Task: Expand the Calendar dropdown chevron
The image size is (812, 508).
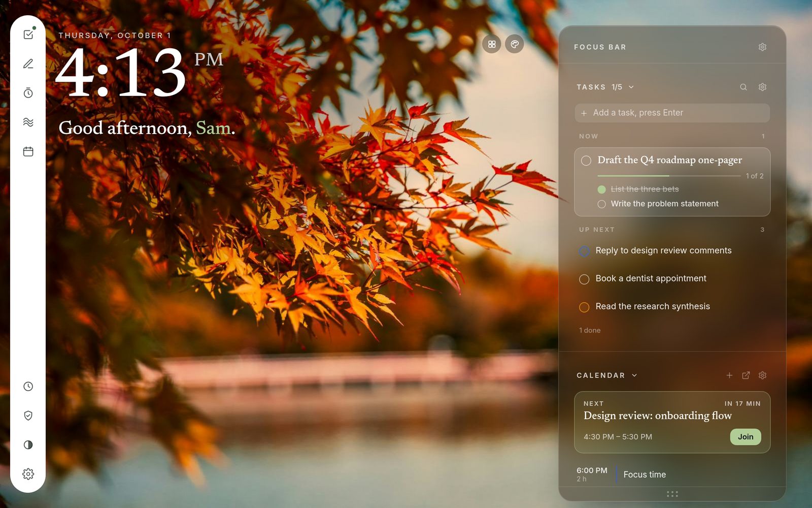Action: (x=634, y=375)
